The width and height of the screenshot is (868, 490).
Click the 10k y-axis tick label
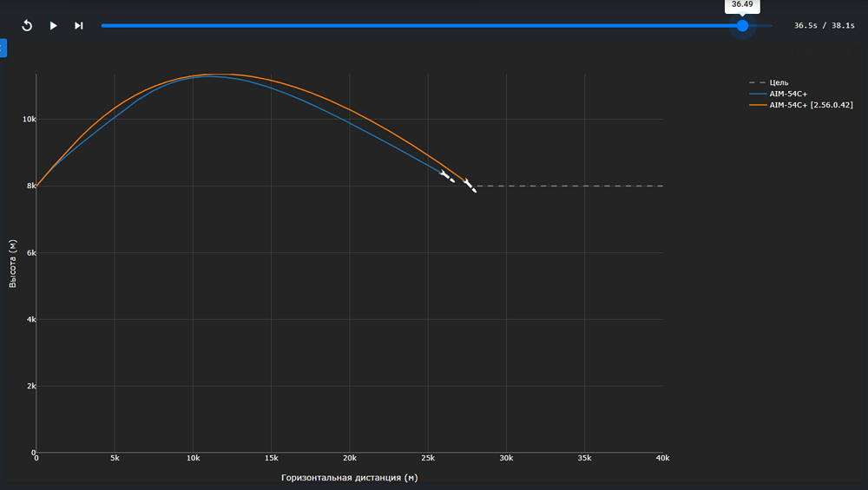[29, 120]
